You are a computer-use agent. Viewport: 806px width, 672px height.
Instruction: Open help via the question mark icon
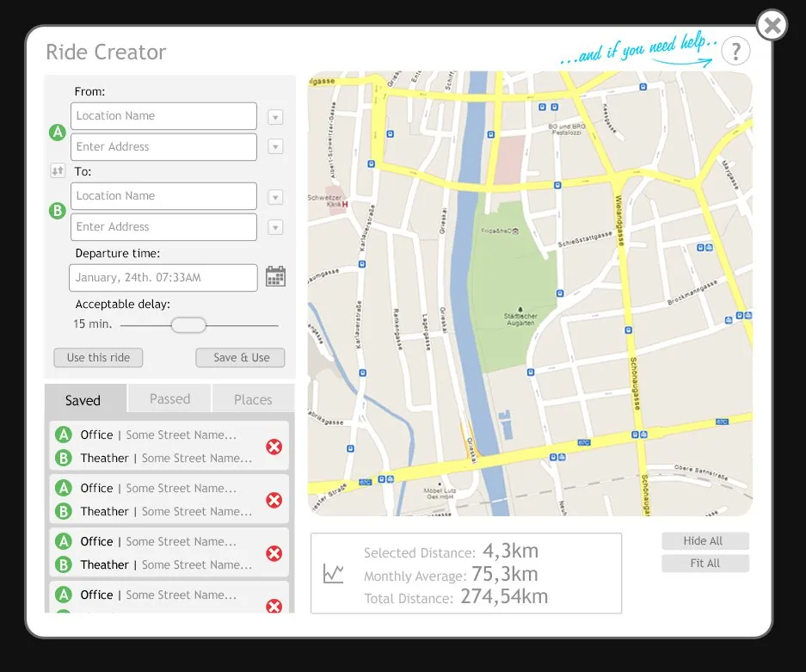[x=735, y=52]
